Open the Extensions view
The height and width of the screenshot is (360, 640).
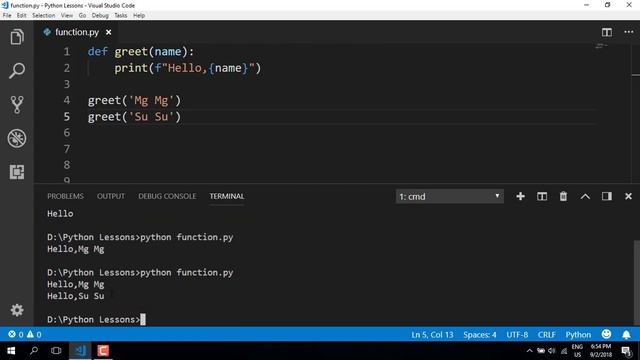(x=17, y=172)
